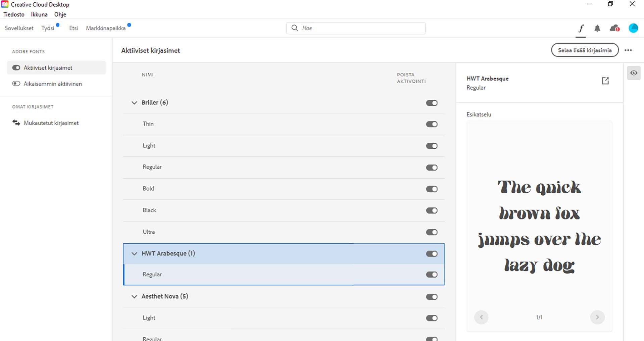Collapse the HWT Arabesque family
This screenshot has width=644, height=341.
click(134, 254)
